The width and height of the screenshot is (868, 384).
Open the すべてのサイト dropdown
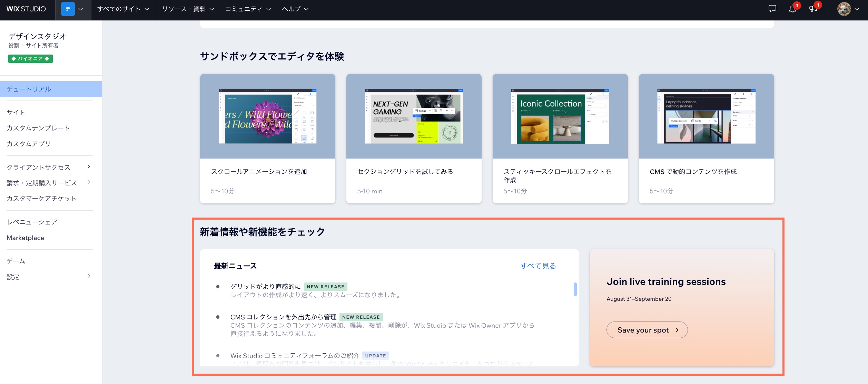[x=123, y=9]
